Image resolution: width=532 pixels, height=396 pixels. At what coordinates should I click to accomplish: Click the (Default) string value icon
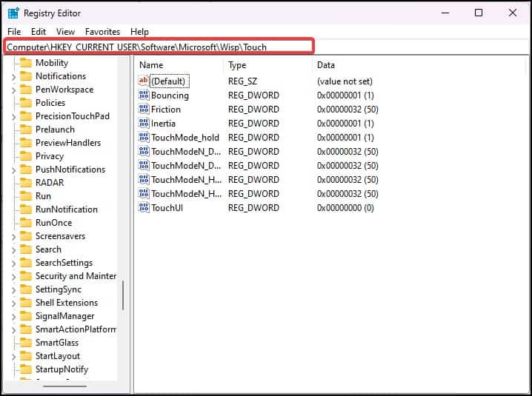coord(144,81)
